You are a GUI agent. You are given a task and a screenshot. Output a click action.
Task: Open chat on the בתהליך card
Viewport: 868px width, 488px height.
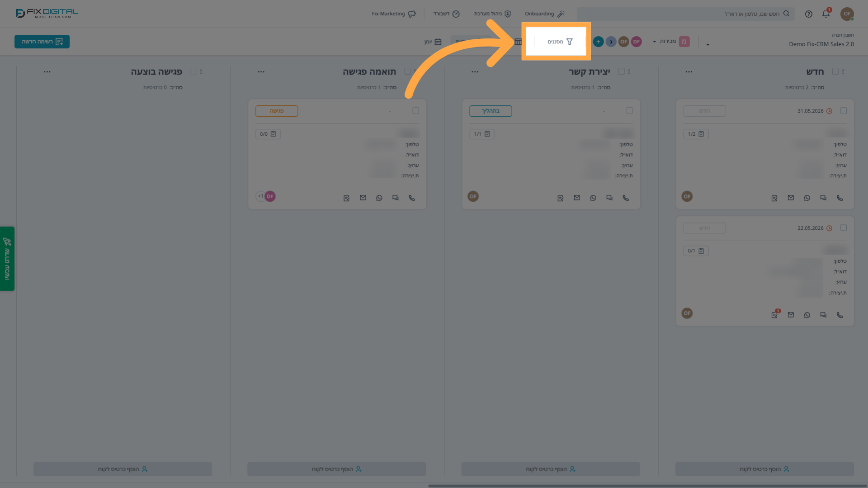click(609, 198)
